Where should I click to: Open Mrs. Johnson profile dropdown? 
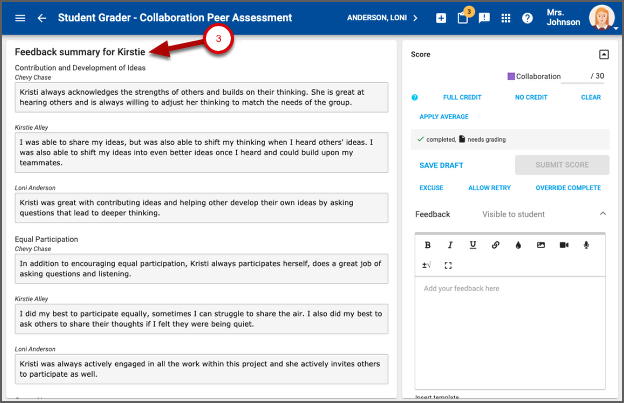(x=600, y=18)
